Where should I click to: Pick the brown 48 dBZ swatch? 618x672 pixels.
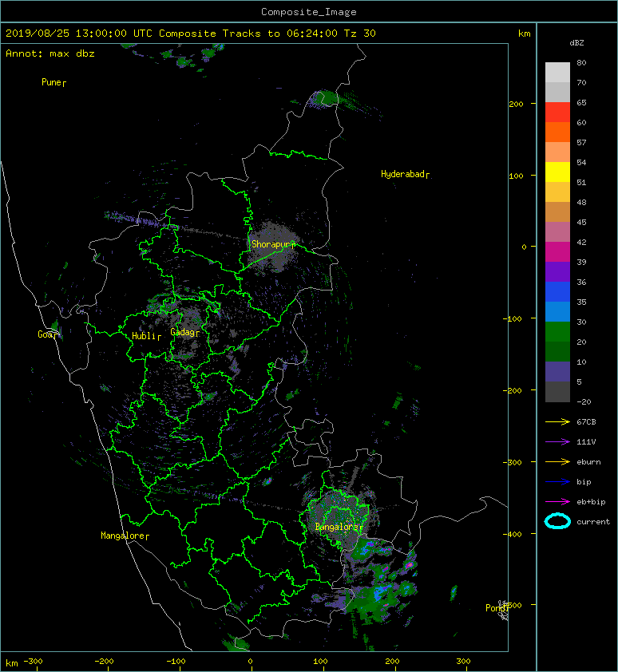tap(557, 211)
